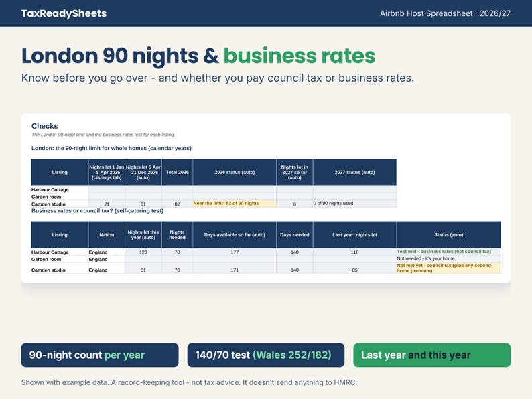Click 'Nights let in 2027 so far (auto)' header

tap(295, 172)
